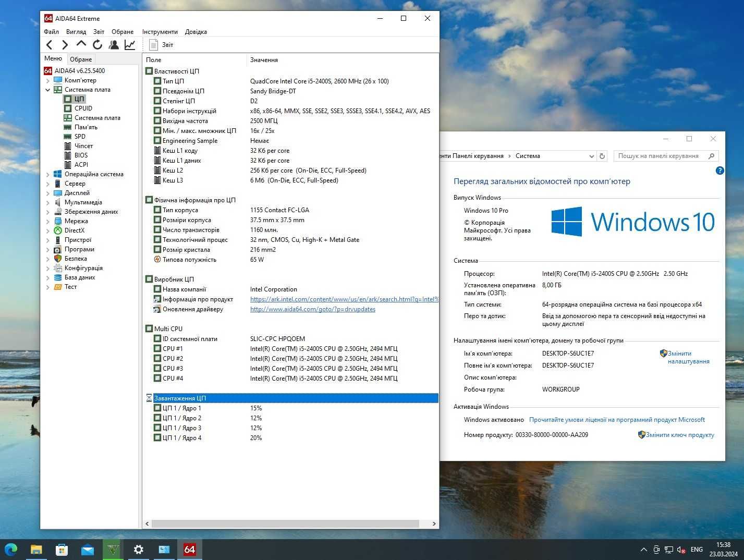Select the Тип ЦП row
Image resolution: width=744 pixels, height=560 pixels.
pos(291,81)
